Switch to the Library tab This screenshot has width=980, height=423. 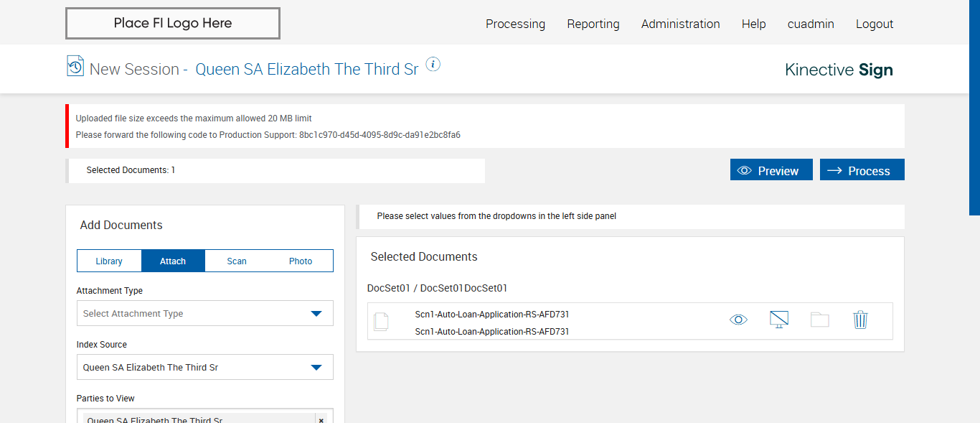[109, 261]
